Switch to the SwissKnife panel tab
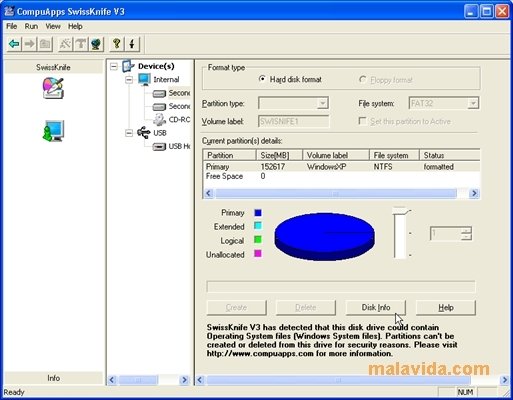513x400 pixels. click(x=53, y=67)
